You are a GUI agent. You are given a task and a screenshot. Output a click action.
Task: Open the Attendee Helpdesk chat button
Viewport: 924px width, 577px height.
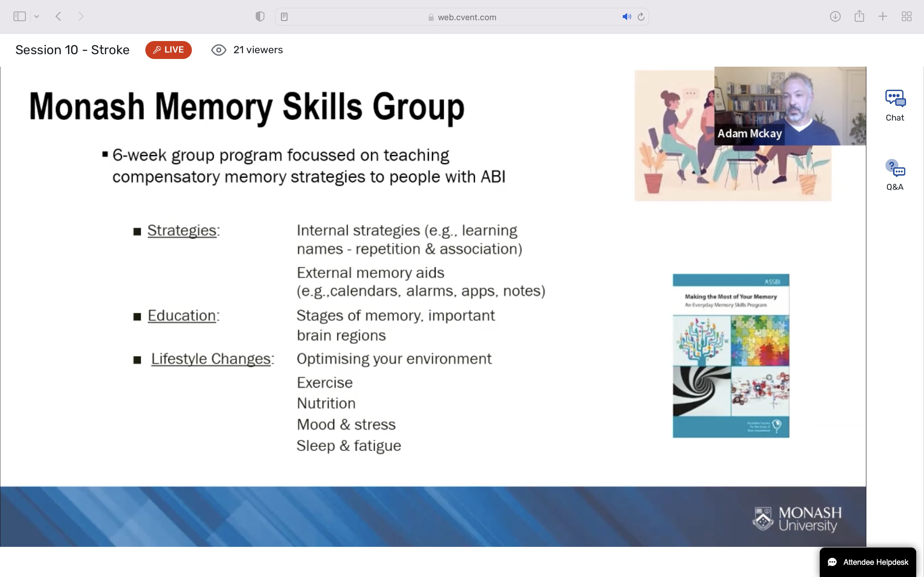click(x=868, y=562)
